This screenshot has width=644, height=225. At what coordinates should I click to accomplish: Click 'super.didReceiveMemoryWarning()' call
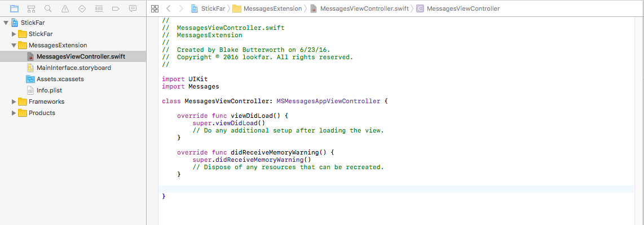click(252, 160)
